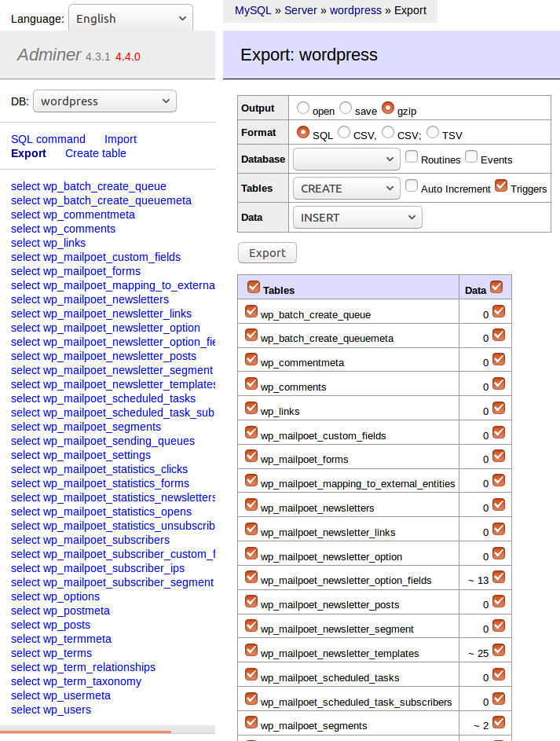The image size is (560, 741).
Task: Select the gzip output radio button
Action: (388, 108)
